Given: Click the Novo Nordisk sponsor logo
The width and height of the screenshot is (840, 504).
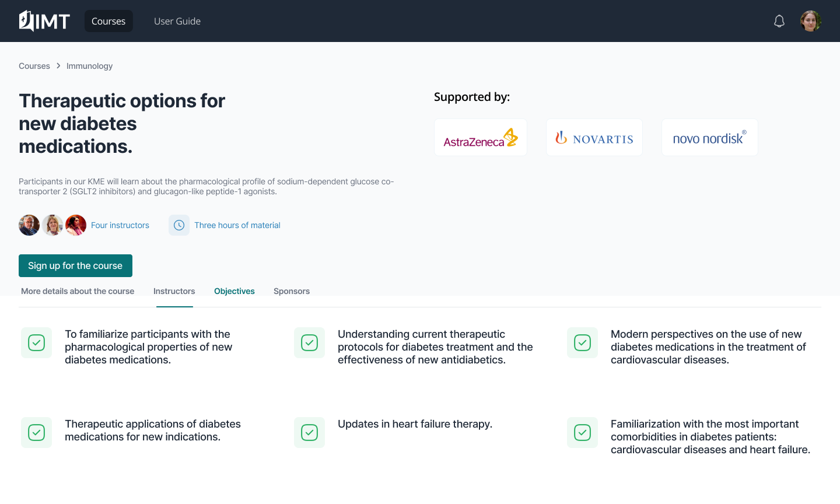Looking at the screenshot, I should coord(709,138).
